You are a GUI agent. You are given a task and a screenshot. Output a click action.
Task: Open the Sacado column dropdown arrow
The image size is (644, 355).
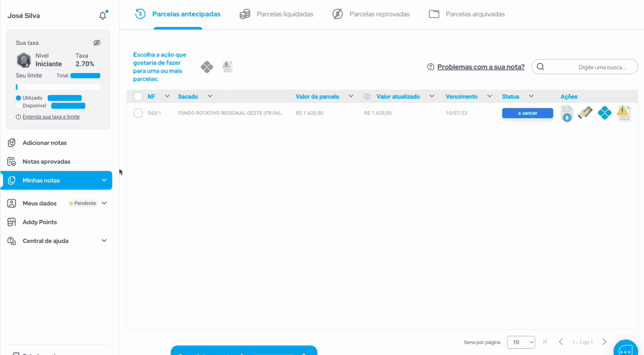tap(210, 96)
